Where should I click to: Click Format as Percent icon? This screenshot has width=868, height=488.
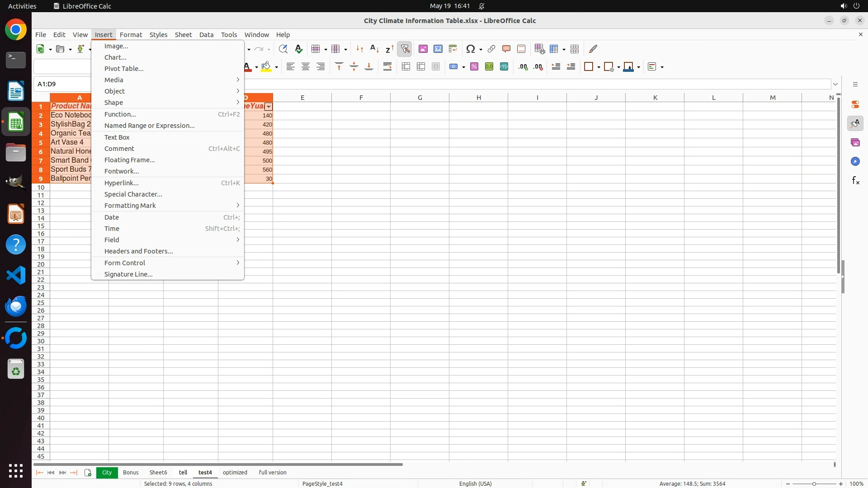click(x=474, y=67)
